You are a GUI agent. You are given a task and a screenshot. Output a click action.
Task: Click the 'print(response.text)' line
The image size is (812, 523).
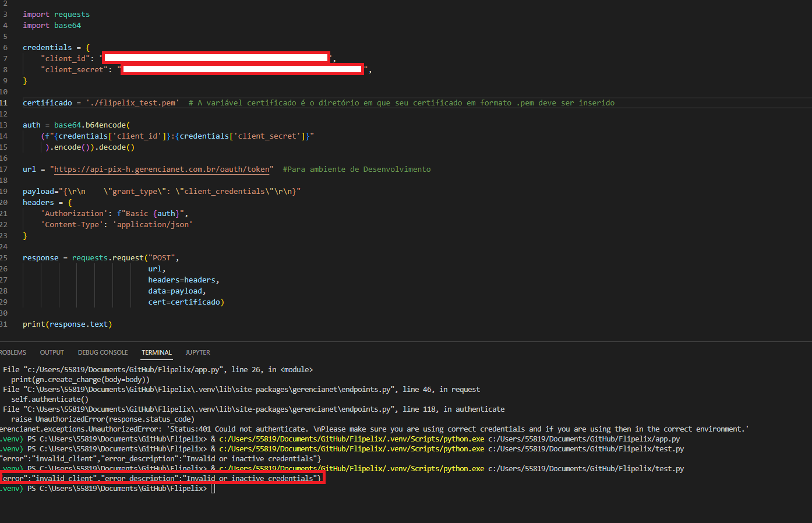click(67, 324)
